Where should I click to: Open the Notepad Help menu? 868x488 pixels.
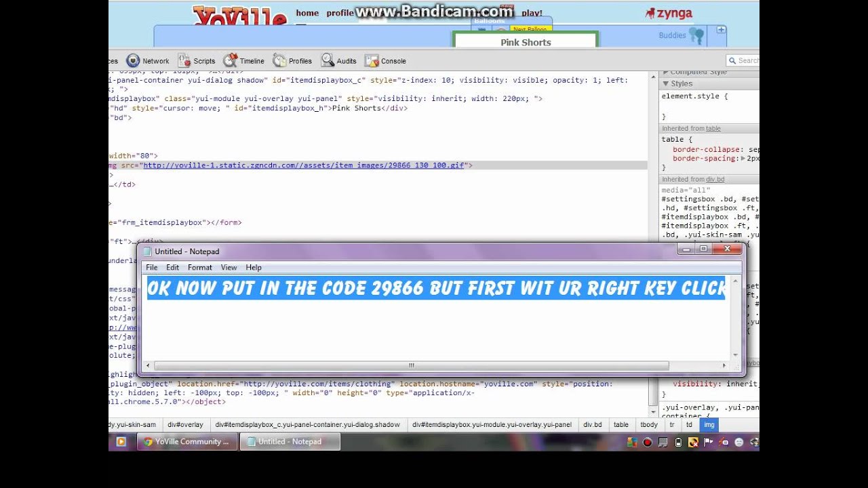[254, 268]
